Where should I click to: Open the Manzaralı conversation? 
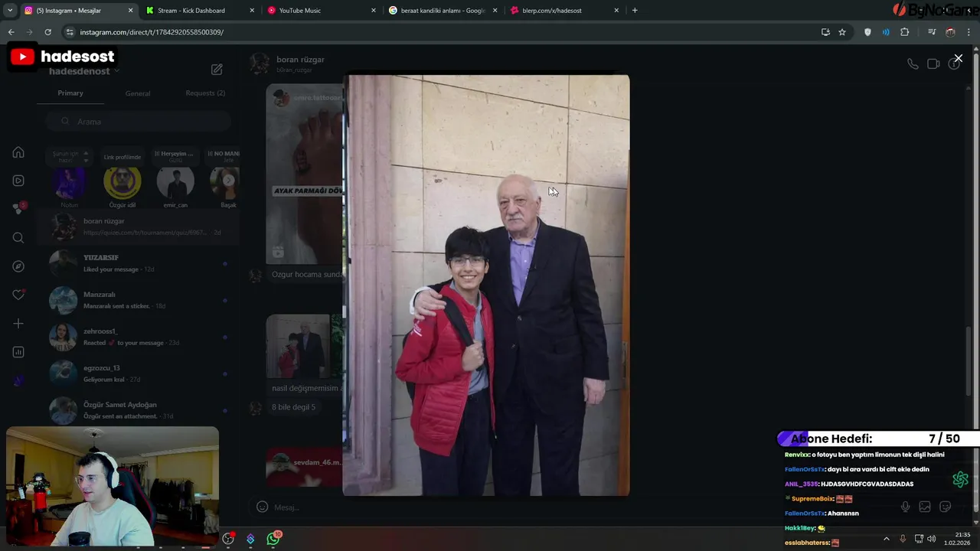[x=138, y=300]
